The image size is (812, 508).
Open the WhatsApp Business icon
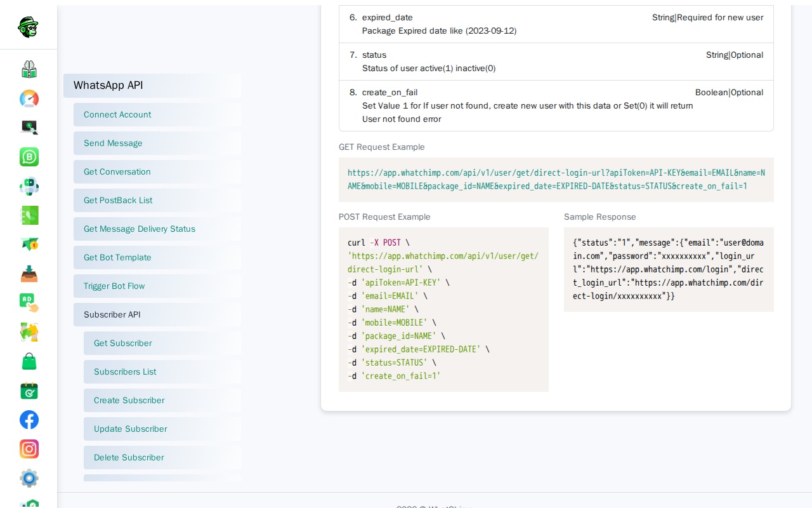29,157
